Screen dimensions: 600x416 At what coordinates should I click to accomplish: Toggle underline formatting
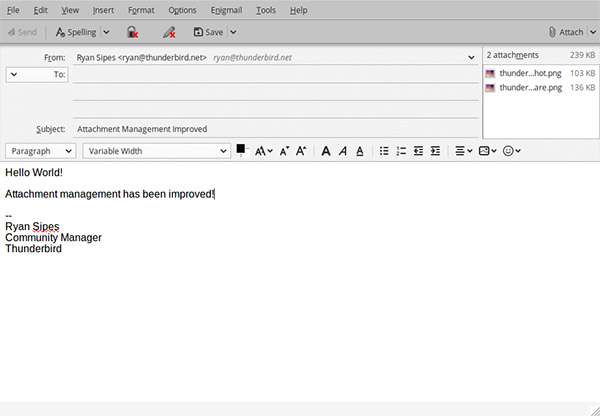click(360, 151)
